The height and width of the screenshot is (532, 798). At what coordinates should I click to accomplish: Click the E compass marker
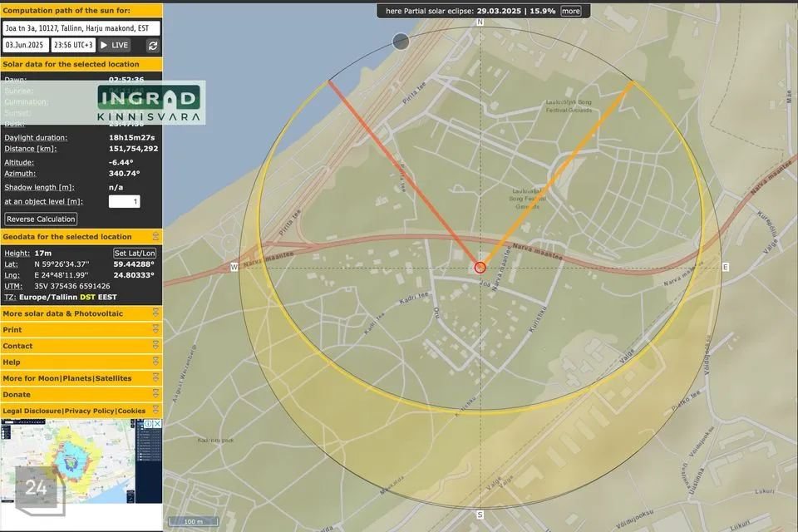pos(725,267)
